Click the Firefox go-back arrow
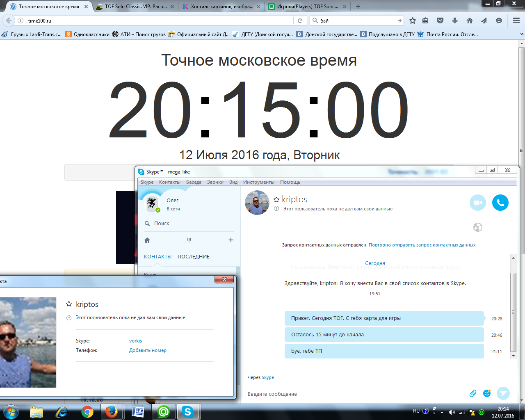Screen dimensions: 525x420 tap(9, 21)
